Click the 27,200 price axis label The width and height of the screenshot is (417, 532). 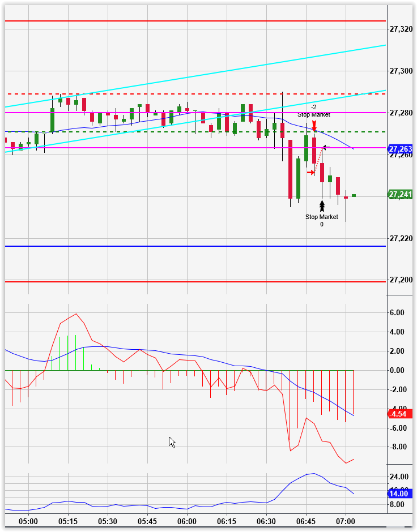(401, 280)
